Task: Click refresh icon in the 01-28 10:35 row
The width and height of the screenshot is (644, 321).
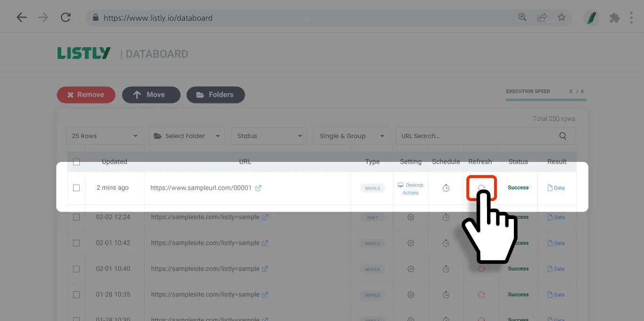Action: tap(481, 295)
